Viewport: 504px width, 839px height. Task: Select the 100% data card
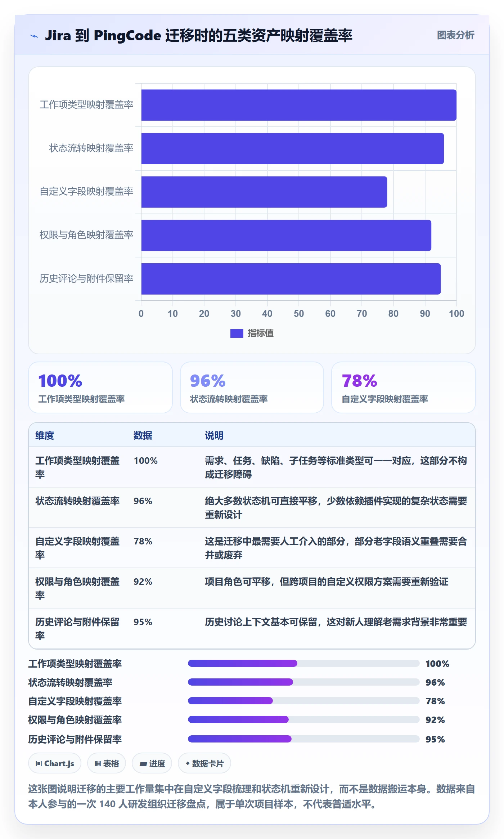coord(100,387)
